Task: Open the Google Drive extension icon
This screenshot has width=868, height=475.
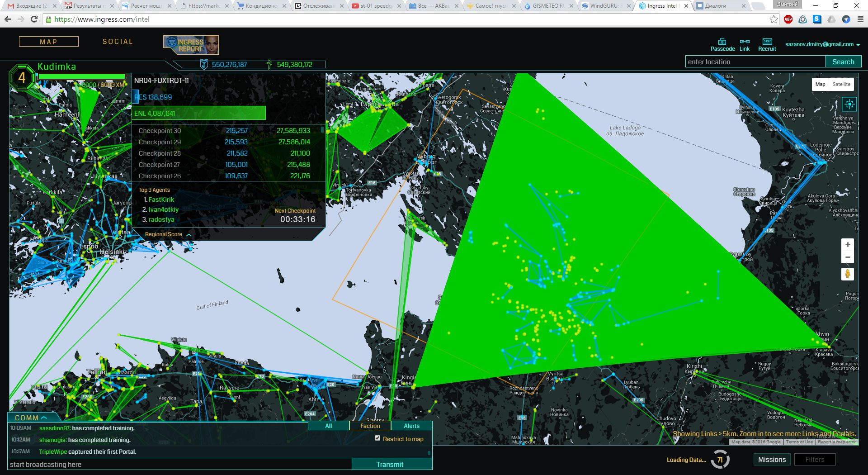Action: point(831,19)
